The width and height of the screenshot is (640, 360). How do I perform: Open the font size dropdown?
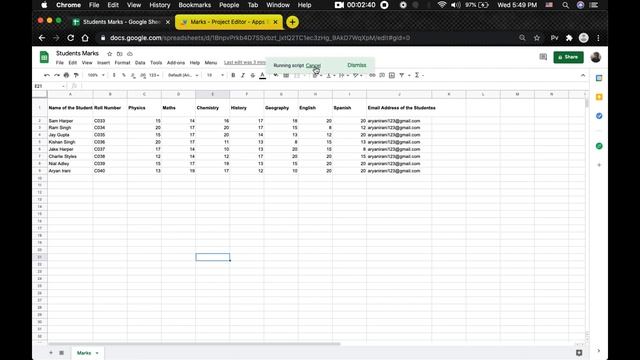point(216,75)
